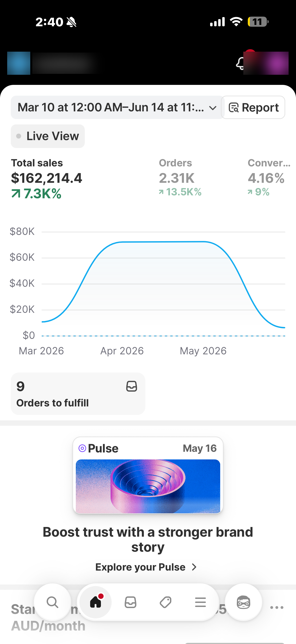This screenshot has height=644, width=296.
Task: Open Live View
Action: click(x=48, y=136)
